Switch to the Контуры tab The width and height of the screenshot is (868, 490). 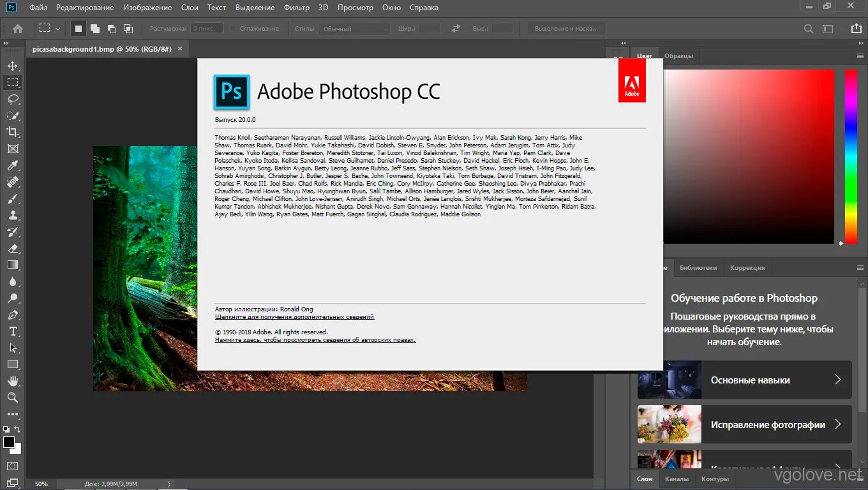(715, 479)
